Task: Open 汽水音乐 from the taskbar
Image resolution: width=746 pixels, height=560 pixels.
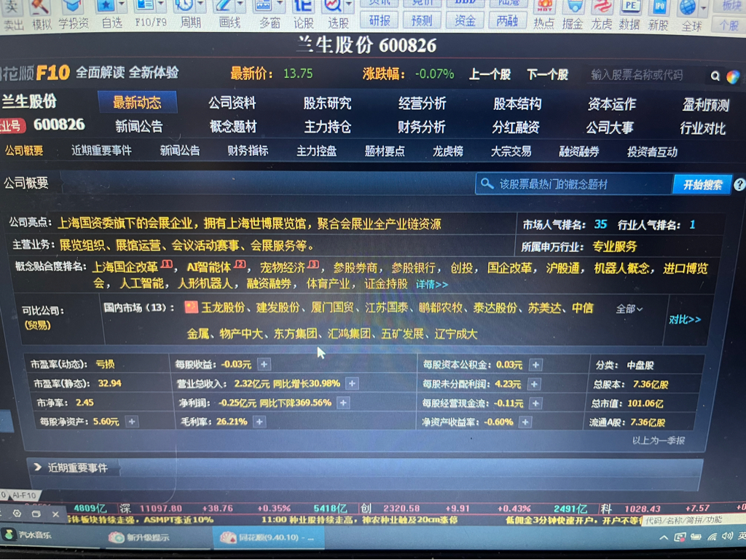Action: pos(28,535)
